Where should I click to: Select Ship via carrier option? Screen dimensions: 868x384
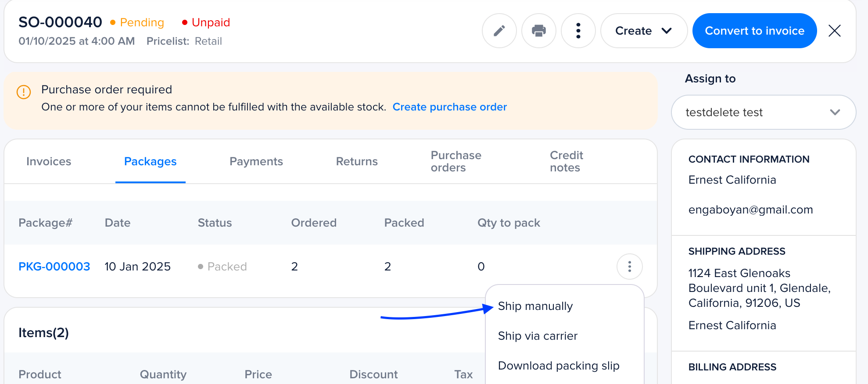[538, 336]
